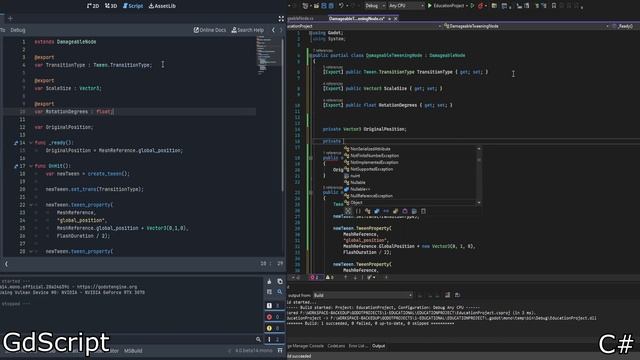The height and width of the screenshot is (360, 640).
Task: Open the Debug menu in Godot script editor
Action: 18,30
